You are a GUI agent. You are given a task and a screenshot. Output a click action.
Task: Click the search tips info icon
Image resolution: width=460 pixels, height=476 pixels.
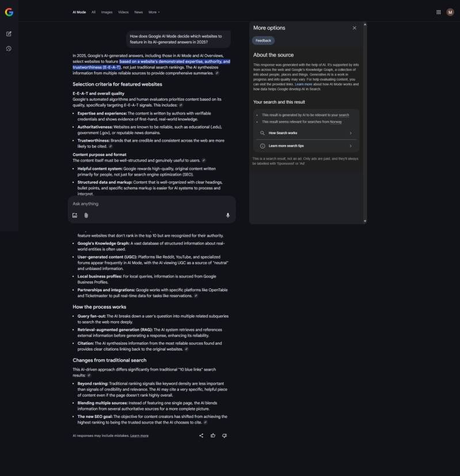tap(263, 146)
